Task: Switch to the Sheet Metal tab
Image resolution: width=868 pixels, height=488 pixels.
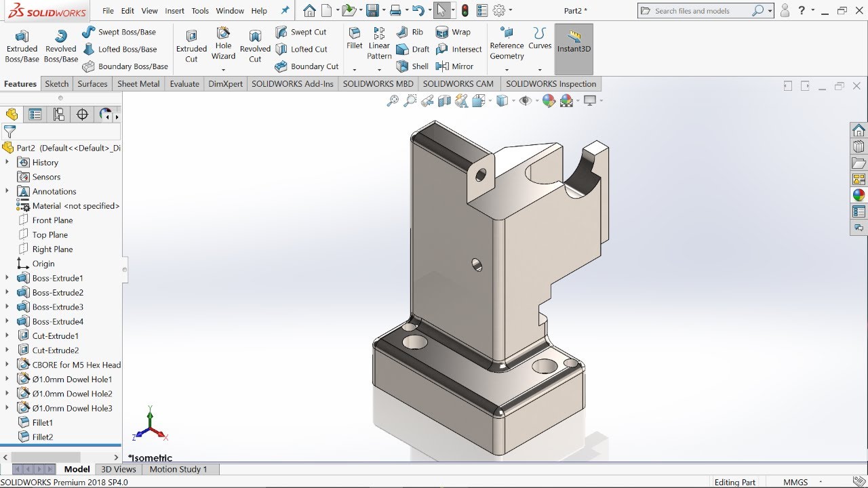Action: click(x=138, y=84)
